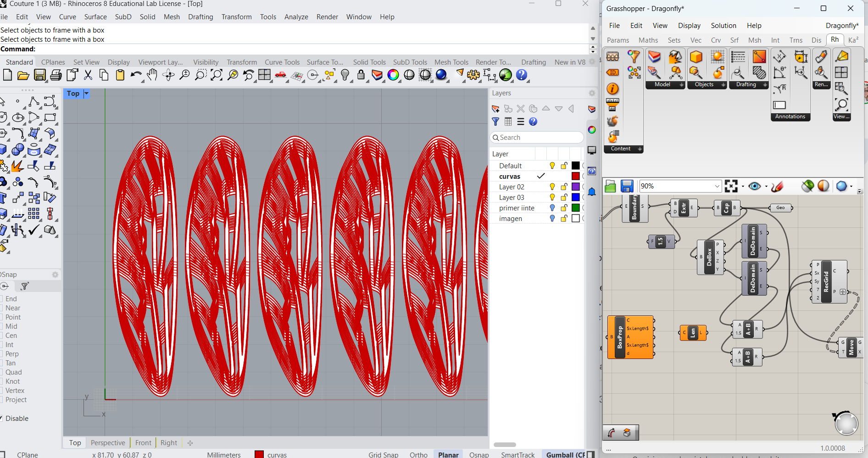The height and width of the screenshot is (458, 868).
Task: Toggle the Disable osnap checkbox
Action: pyautogui.click(x=2, y=419)
